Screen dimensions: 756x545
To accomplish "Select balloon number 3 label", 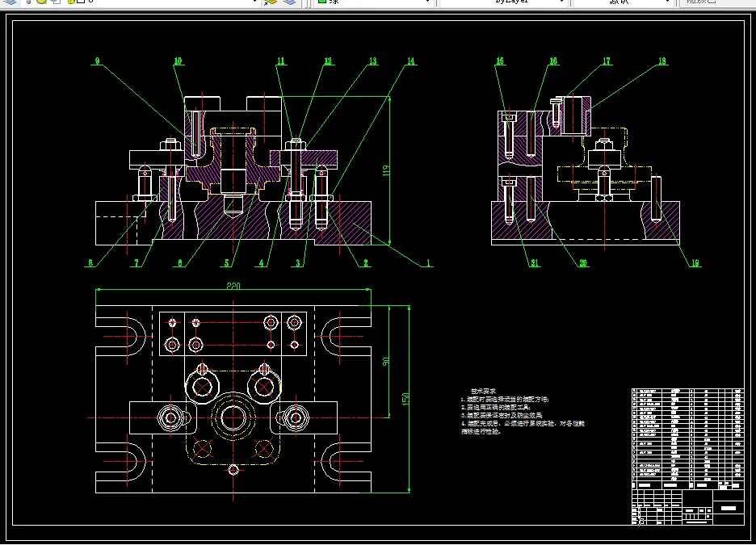I will coord(298,263).
